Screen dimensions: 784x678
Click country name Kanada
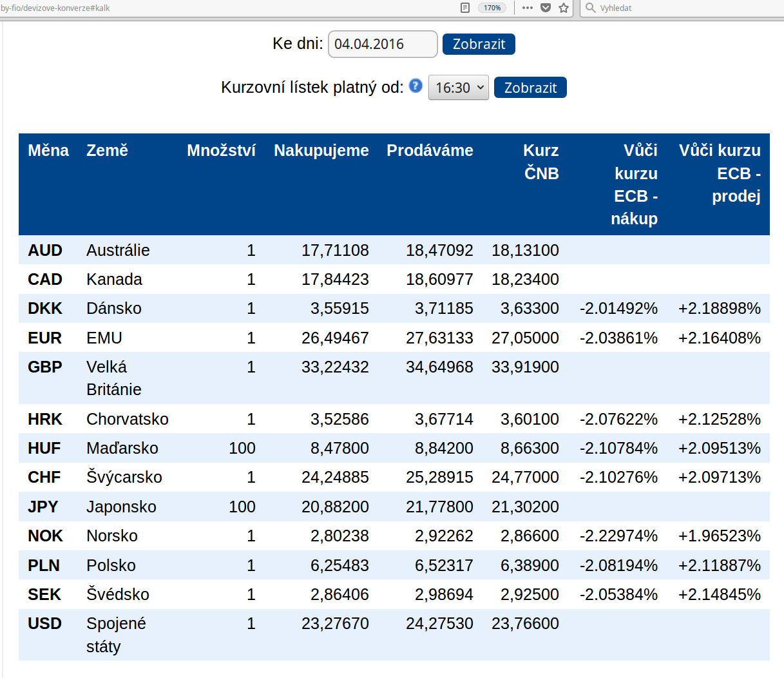(114, 279)
